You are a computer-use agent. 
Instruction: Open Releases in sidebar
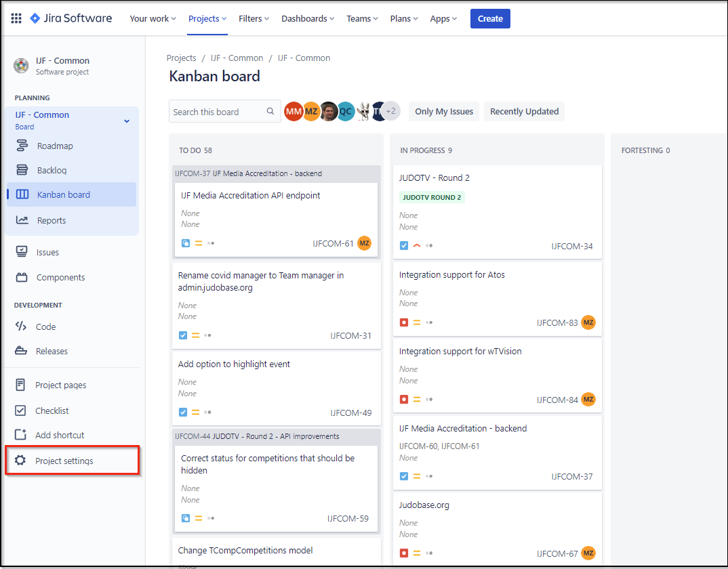point(73,351)
